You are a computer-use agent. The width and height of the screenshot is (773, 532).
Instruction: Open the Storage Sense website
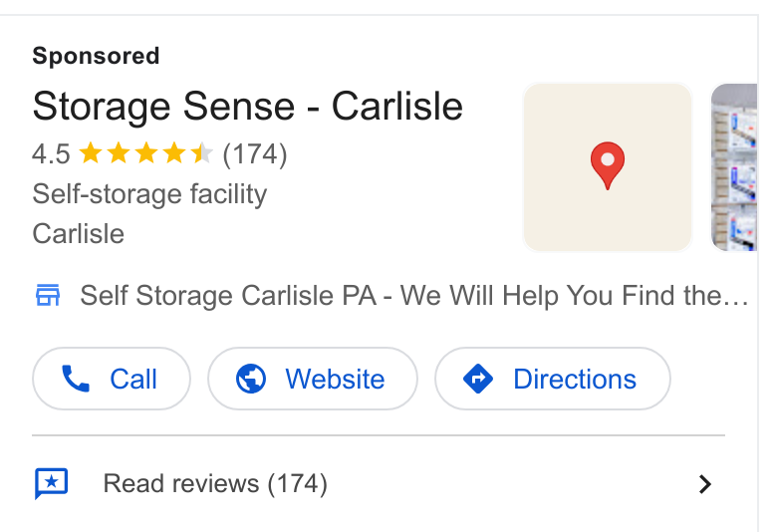(313, 379)
